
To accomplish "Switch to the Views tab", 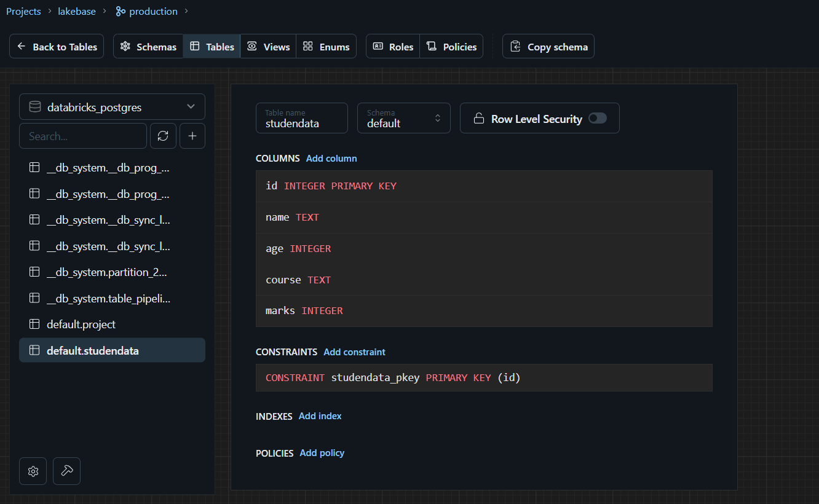I will 268,47.
